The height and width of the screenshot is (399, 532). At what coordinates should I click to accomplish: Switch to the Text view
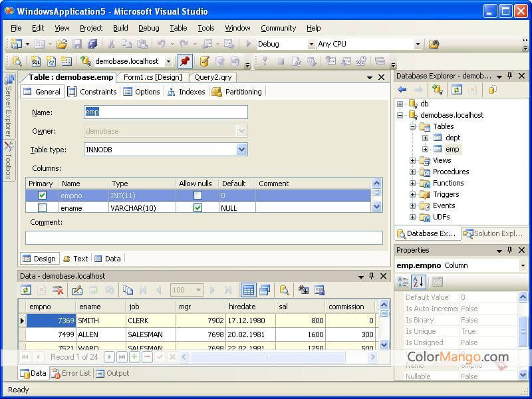pos(76,259)
